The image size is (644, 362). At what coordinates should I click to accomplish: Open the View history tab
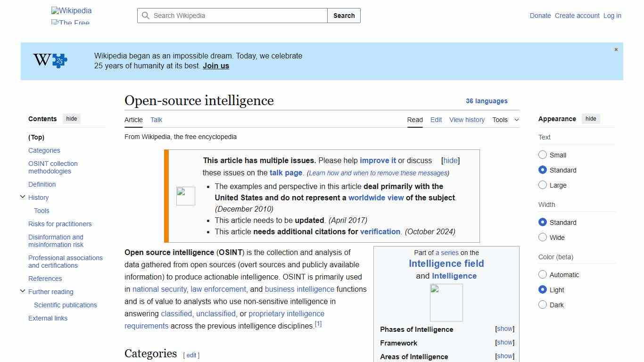pos(467,120)
